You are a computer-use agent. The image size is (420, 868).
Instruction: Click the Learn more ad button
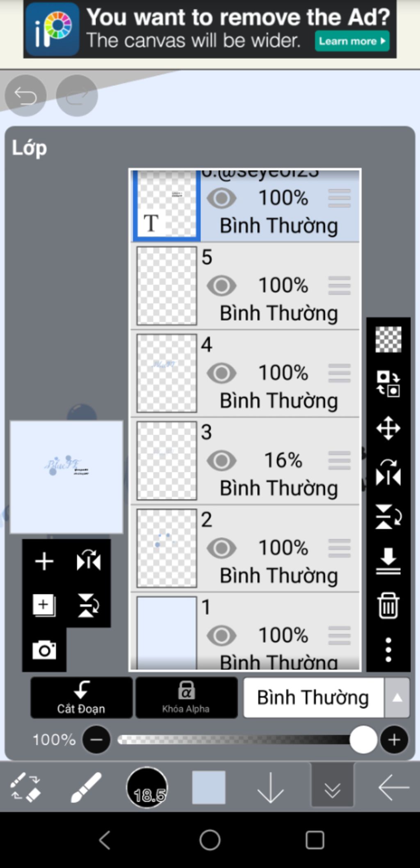(x=352, y=41)
